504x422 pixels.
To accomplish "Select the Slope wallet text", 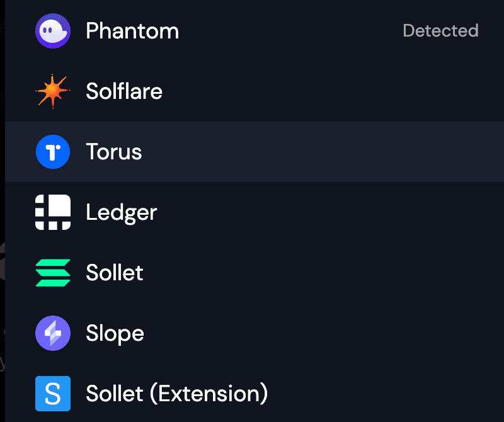I will click(115, 333).
